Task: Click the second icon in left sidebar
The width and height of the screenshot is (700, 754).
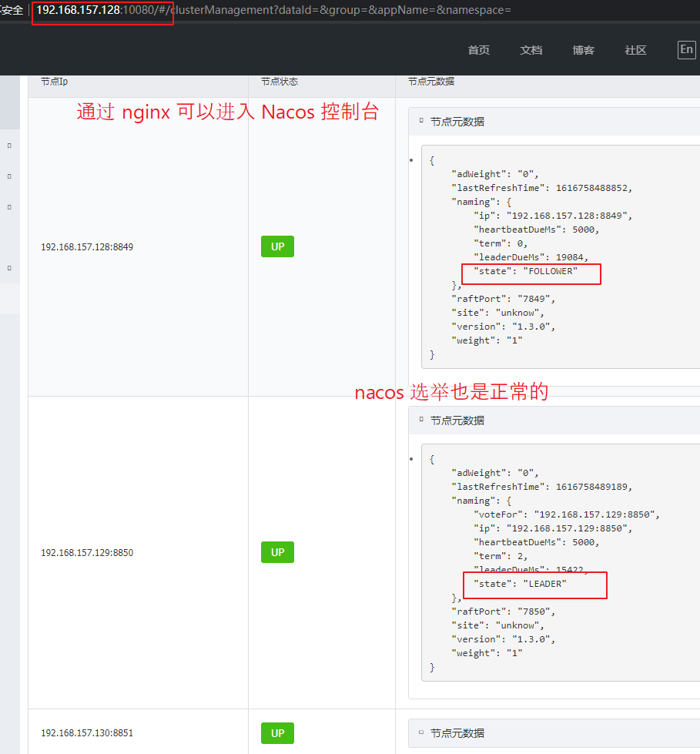Action: [x=8, y=176]
